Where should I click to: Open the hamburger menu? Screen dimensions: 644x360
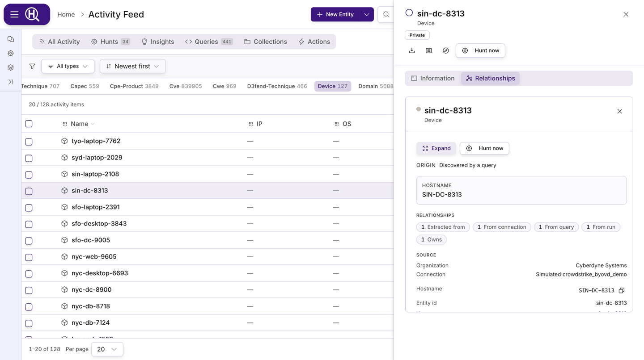pyautogui.click(x=14, y=14)
